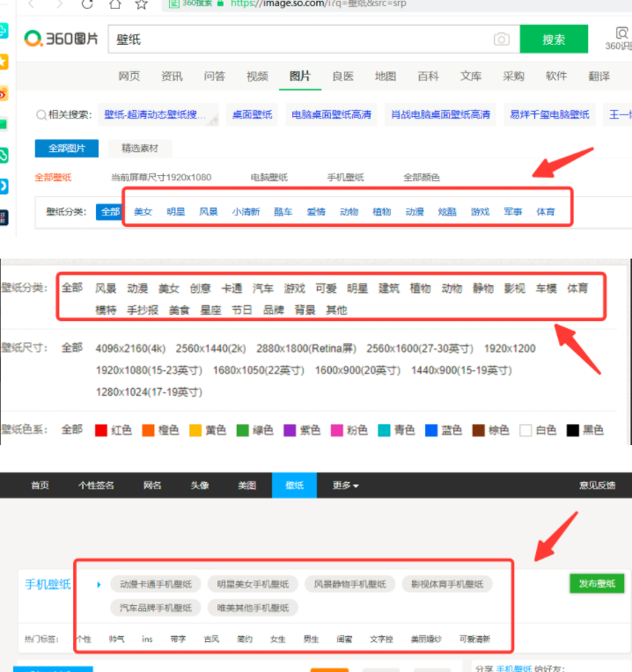
Task: Click the 意见反馈 link
Action: 598,486
